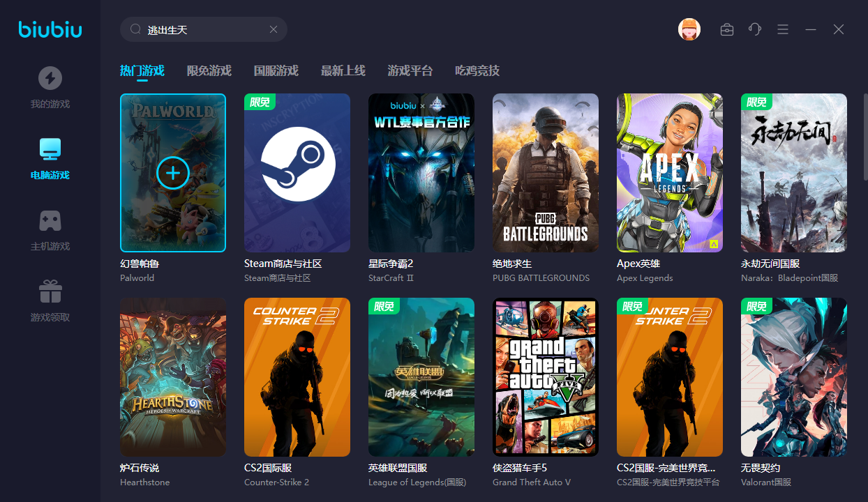This screenshot has width=868, height=502.
Task: Open the toolbox icon in title bar
Action: pyautogui.click(x=727, y=29)
